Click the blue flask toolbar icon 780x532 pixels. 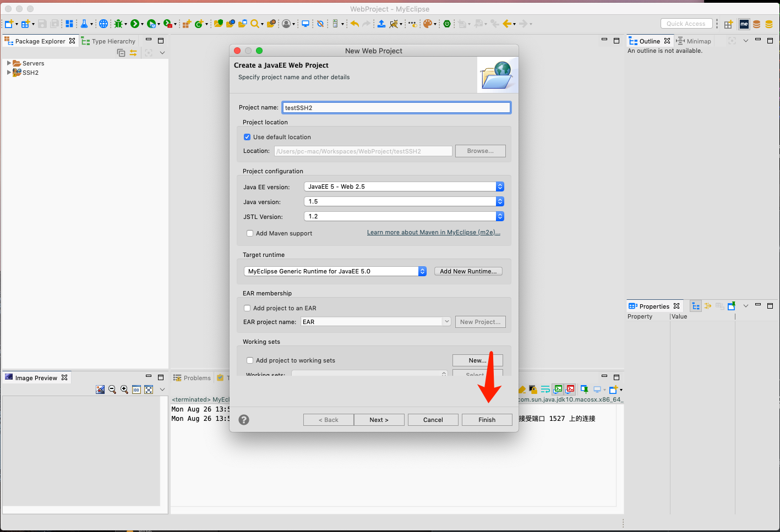[x=84, y=24]
